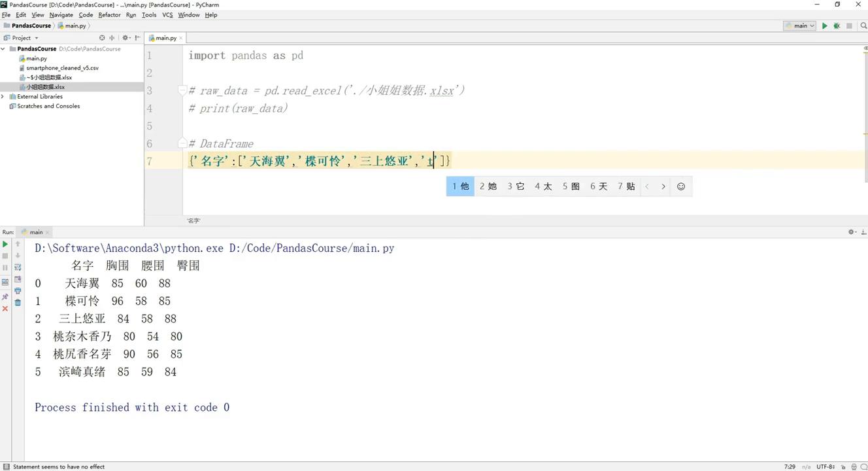Click the Stop square in Run panel

5,256
